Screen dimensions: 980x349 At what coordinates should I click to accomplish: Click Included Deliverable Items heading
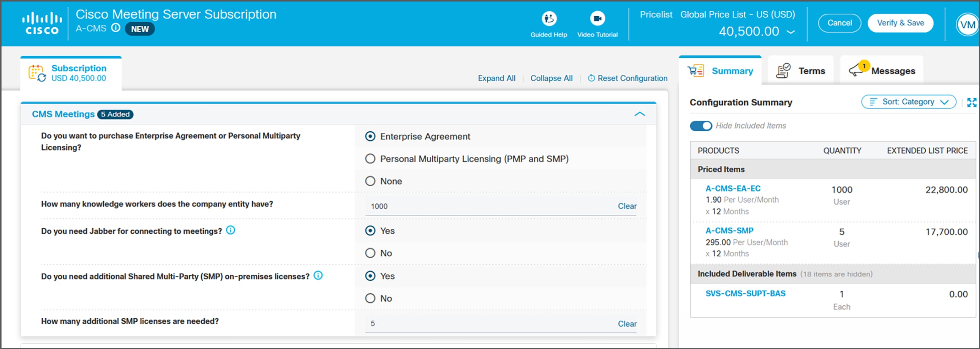coord(746,274)
